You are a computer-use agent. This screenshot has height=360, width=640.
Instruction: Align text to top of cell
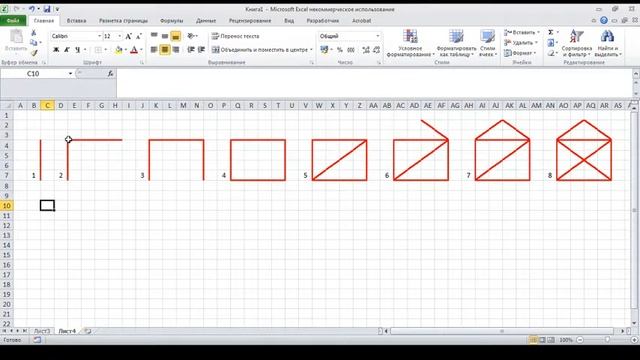coord(154,36)
